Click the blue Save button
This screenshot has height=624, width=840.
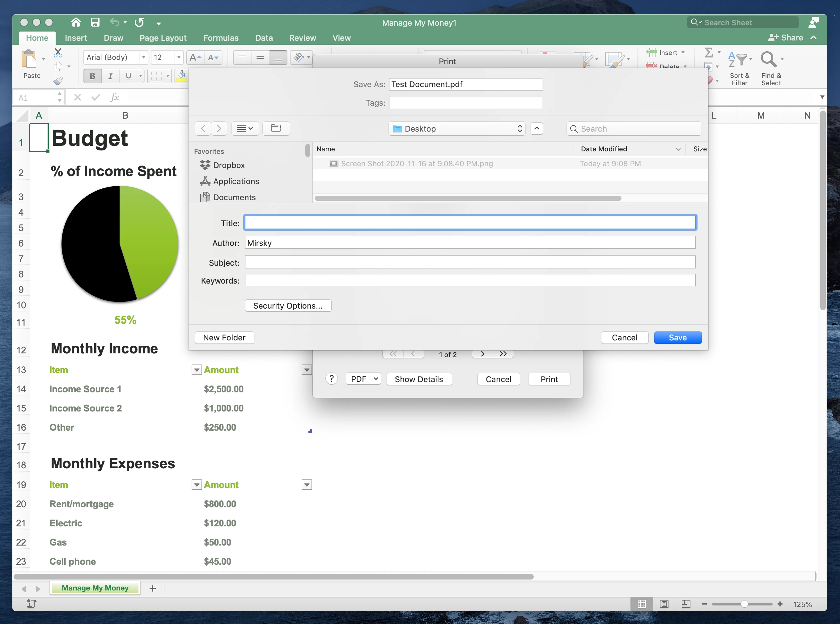click(677, 338)
